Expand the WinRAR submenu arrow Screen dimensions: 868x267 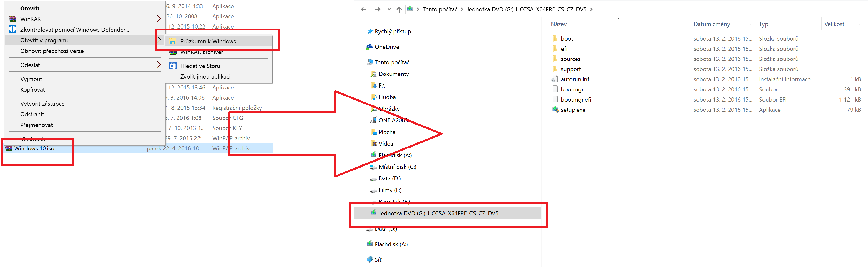159,19
